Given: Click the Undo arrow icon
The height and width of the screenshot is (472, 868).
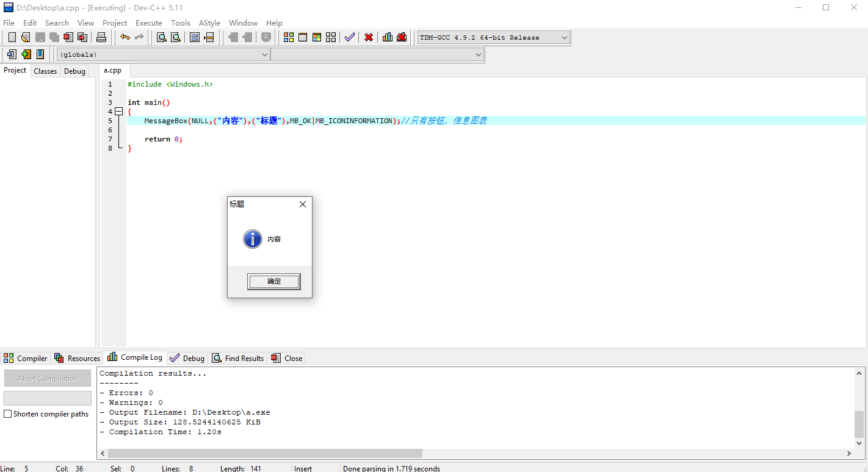Looking at the screenshot, I should 125,37.
